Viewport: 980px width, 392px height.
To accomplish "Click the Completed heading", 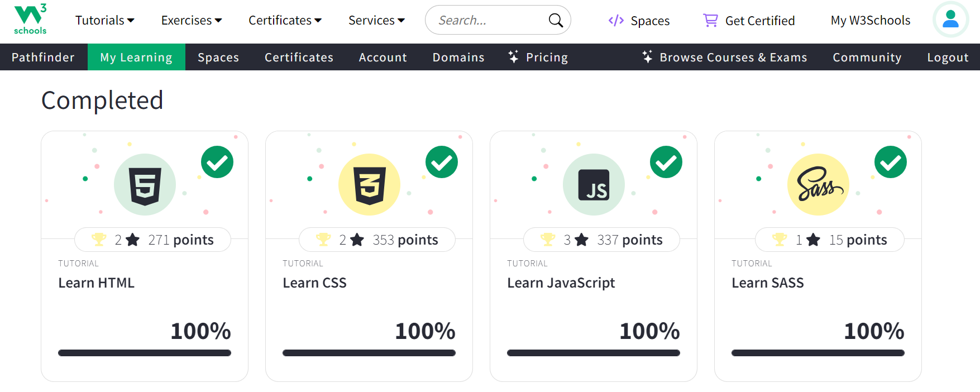I will click(102, 101).
